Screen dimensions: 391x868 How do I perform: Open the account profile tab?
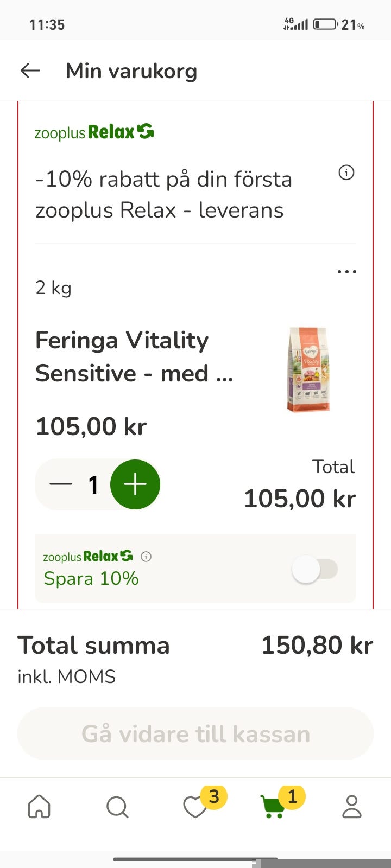click(352, 807)
